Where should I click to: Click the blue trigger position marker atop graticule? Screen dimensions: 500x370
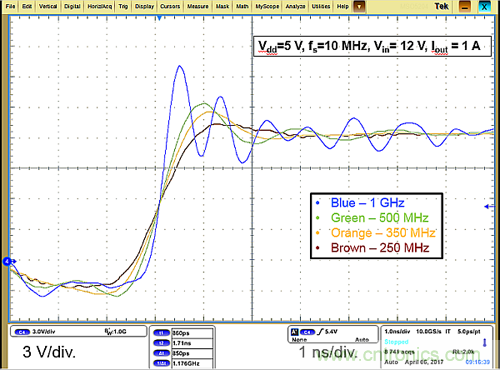pyautogui.click(x=160, y=18)
